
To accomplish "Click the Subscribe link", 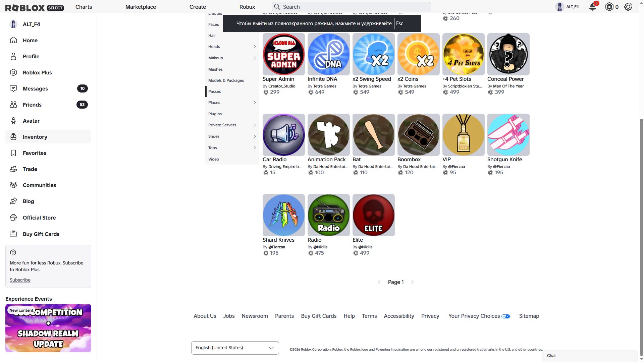I will pyautogui.click(x=20, y=280).
